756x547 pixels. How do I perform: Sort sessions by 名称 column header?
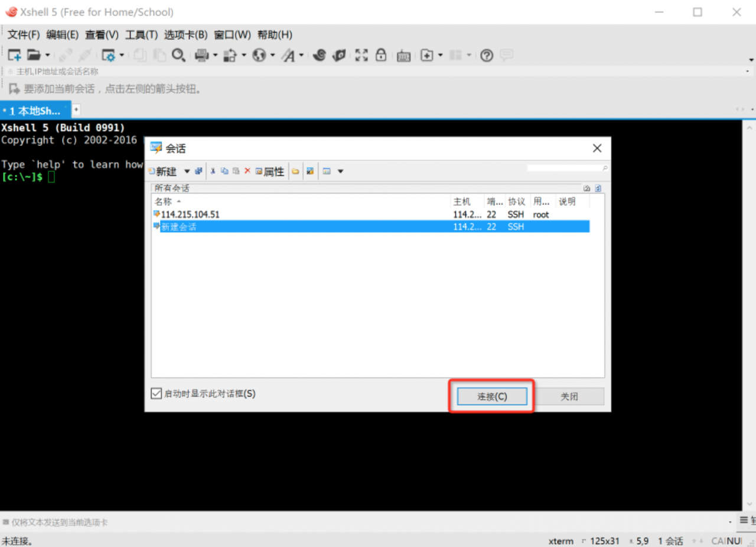pyautogui.click(x=302, y=201)
